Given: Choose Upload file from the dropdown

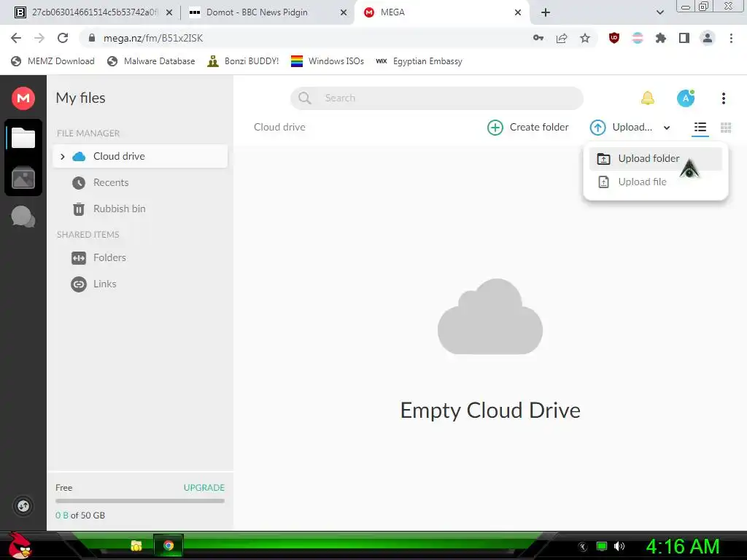Looking at the screenshot, I should [656, 182].
